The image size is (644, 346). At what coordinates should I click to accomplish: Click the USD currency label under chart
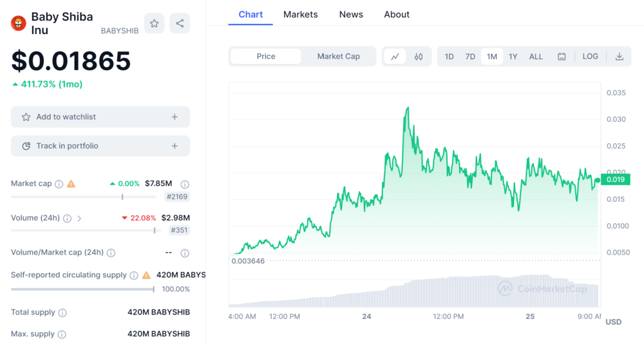[x=614, y=322]
